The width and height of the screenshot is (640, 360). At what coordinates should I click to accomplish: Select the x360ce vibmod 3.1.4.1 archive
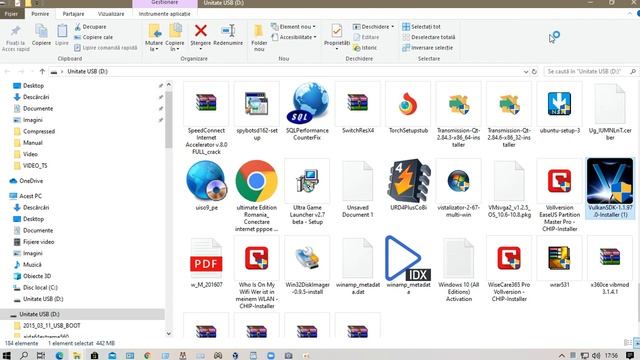tap(610, 258)
